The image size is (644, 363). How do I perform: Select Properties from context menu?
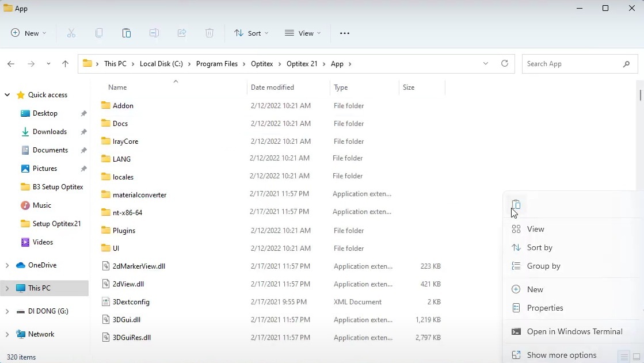pyautogui.click(x=544, y=308)
